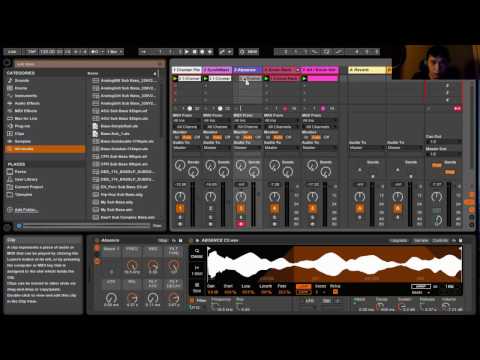
Task: Start playback with the transport Play button
Action: tap(187, 52)
